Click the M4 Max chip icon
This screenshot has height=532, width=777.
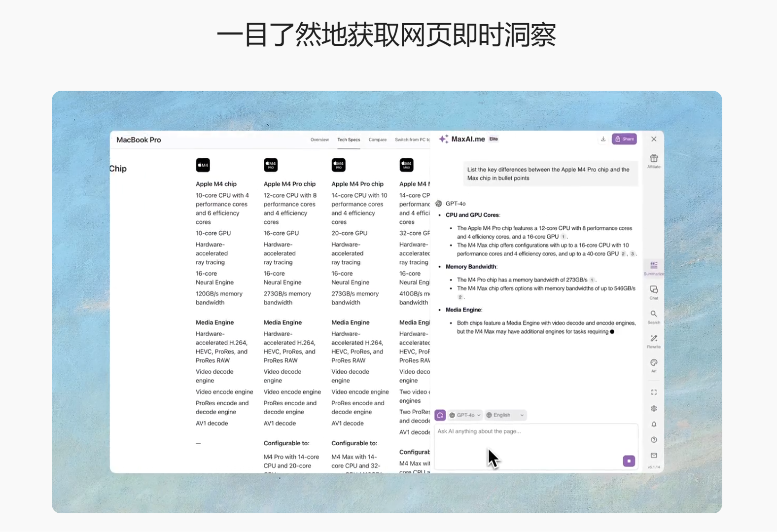click(x=407, y=165)
